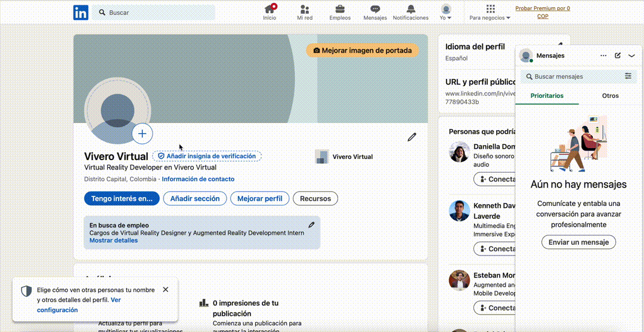Open Daniella's profile photo
This screenshot has height=332, width=644.
pyautogui.click(x=459, y=152)
